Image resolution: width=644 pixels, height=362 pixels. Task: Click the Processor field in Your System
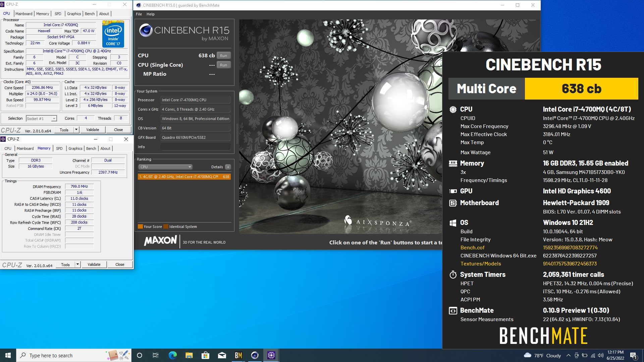[x=196, y=100]
